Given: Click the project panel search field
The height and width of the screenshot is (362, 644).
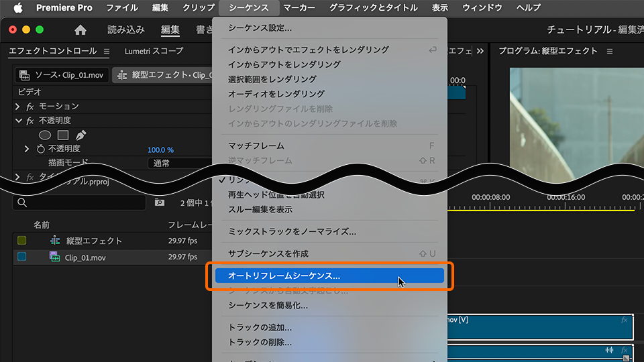Looking at the screenshot, I should click(79, 202).
